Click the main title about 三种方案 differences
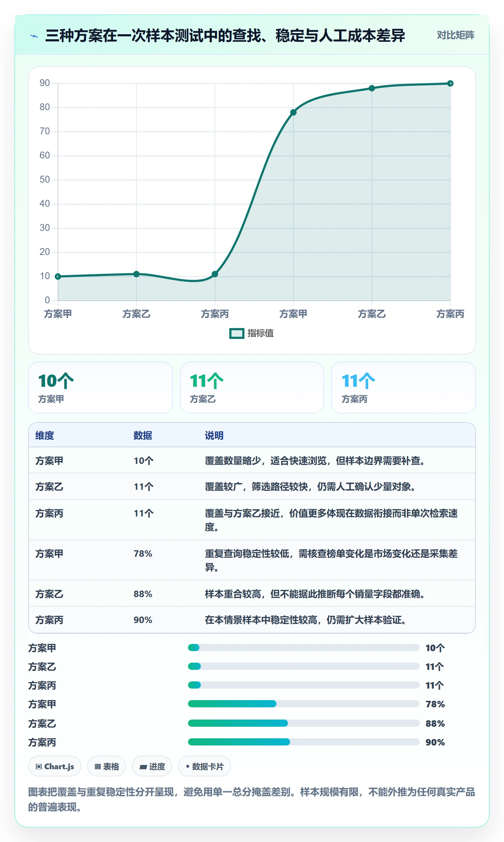 (225, 36)
